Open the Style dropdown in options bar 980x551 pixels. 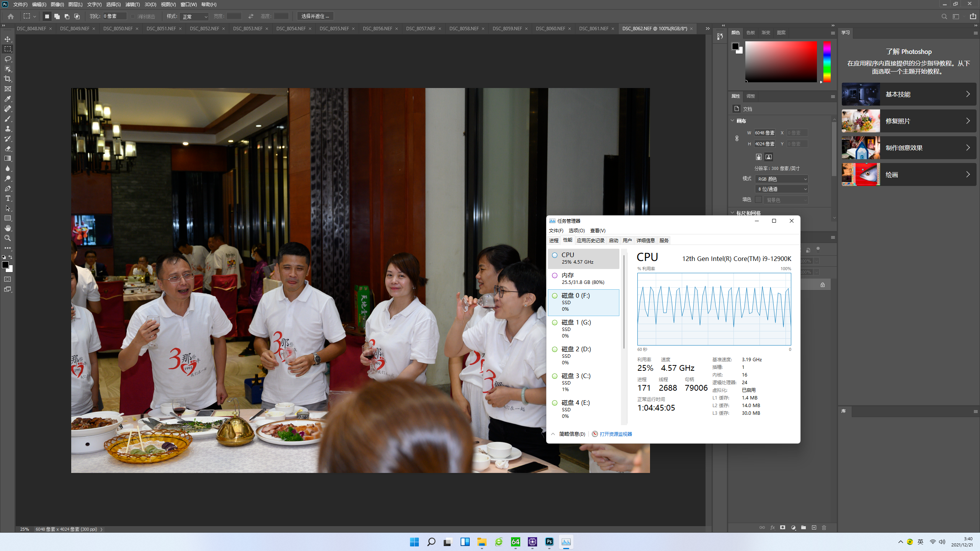coord(194,16)
